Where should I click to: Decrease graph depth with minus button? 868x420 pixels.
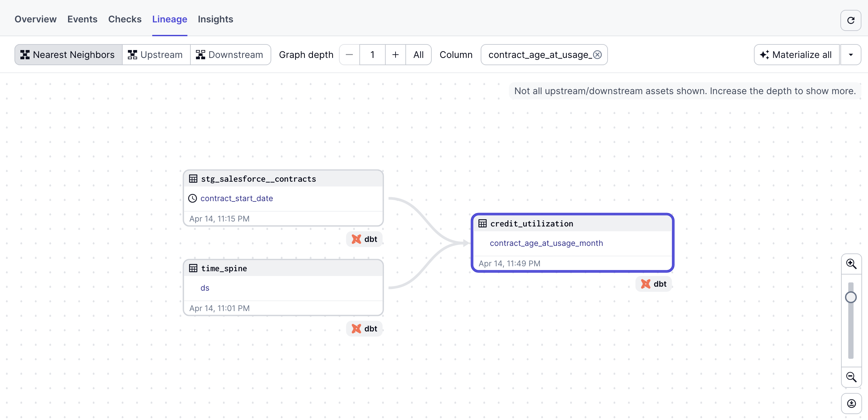[349, 54]
